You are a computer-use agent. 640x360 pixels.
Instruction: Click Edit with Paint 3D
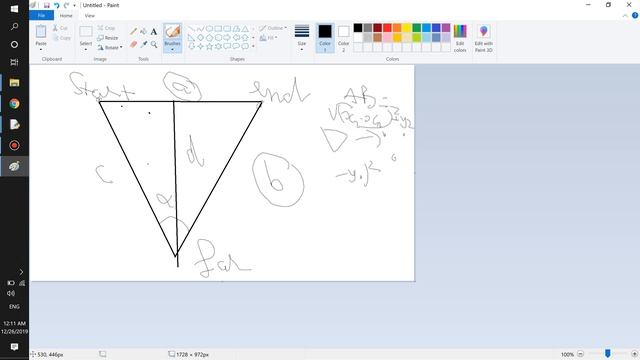pyautogui.click(x=484, y=38)
